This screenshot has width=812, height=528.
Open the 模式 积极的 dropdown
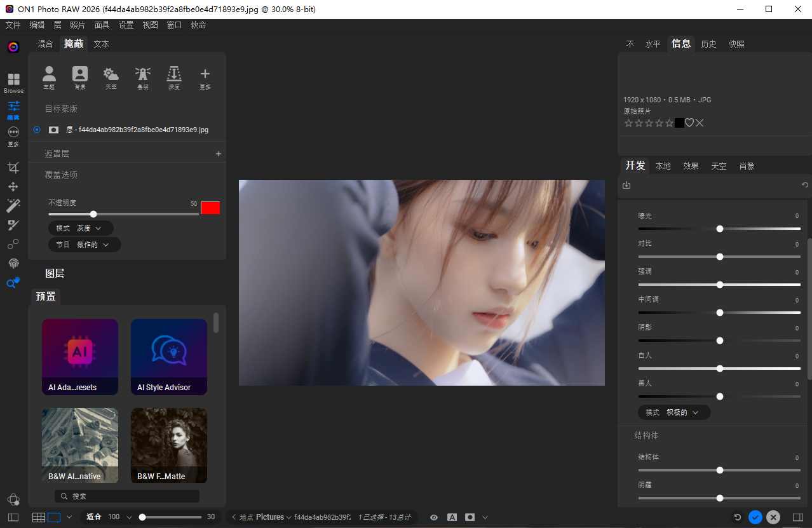(x=674, y=412)
